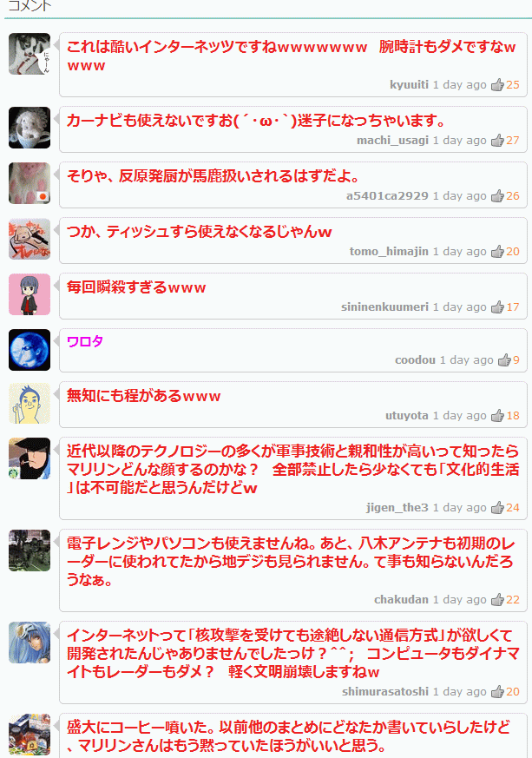This screenshot has height=758, width=532.
Task: Click sininenkuumeri's pink anime avatar
Action: [30, 294]
